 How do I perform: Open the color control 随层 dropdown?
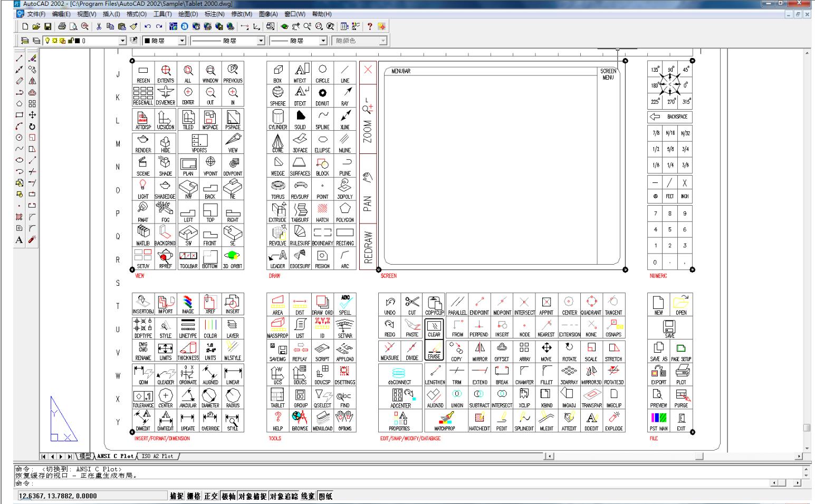pyautogui.click(x=182, y=41)
